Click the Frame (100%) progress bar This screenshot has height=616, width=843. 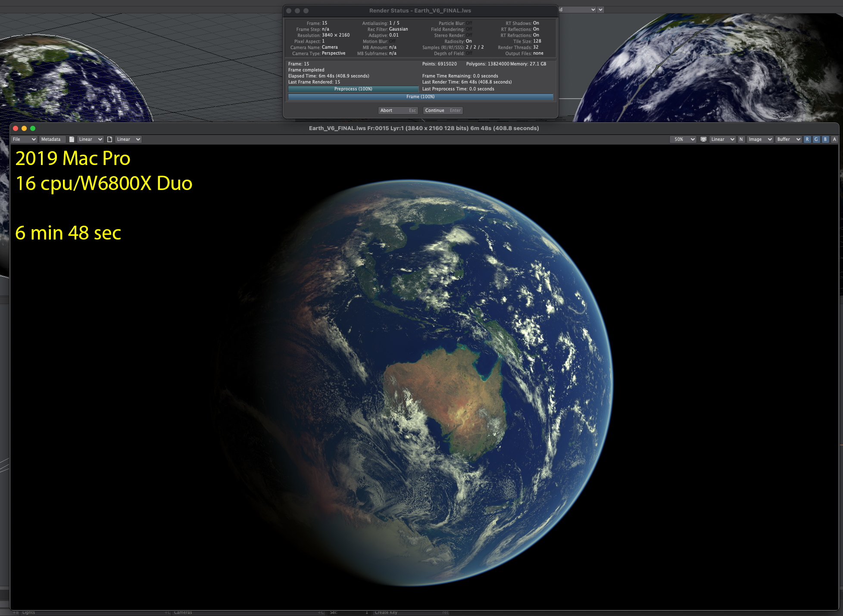click(x=420, y=97)
